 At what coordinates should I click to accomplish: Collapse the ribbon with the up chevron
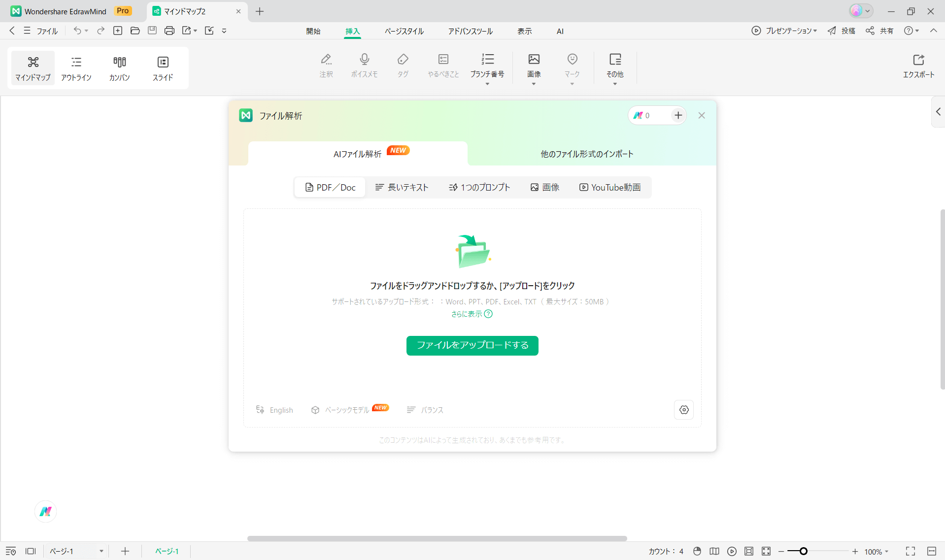pyautogui.click(x=934, y=31)
